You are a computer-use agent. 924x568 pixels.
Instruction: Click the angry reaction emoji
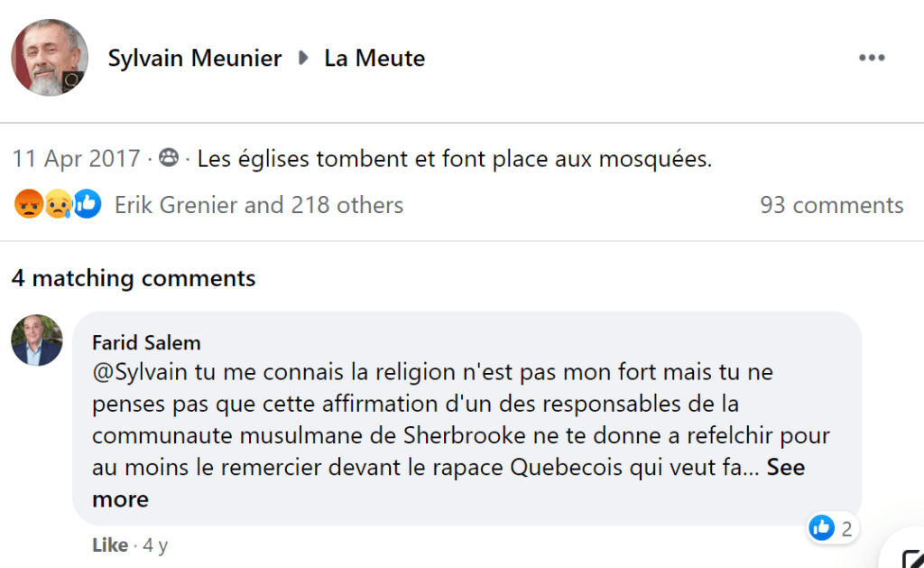coord(28,205)
